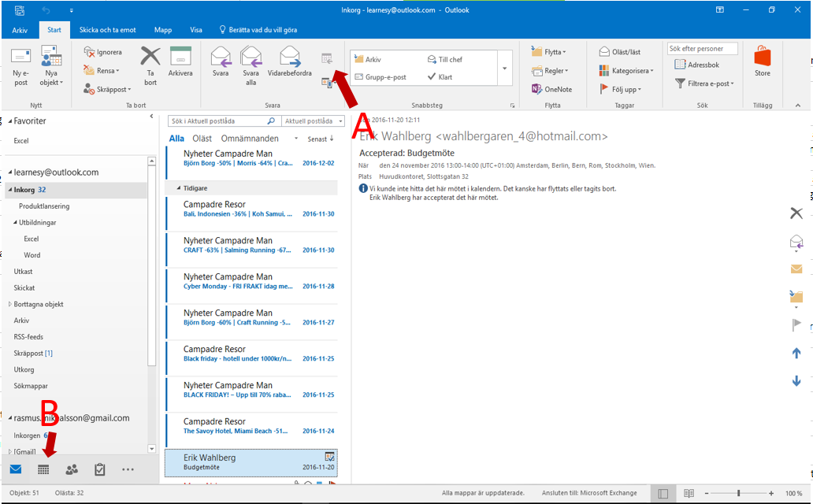Open the Arkiv file tab
The width and height of the screenshot is (813, 504).
[x=20, y=30]
